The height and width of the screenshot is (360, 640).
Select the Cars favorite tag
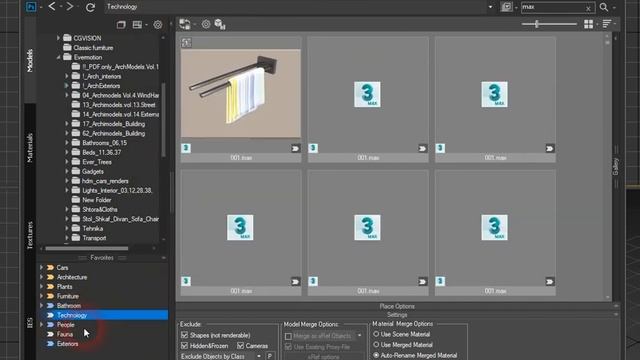point(62,268)
